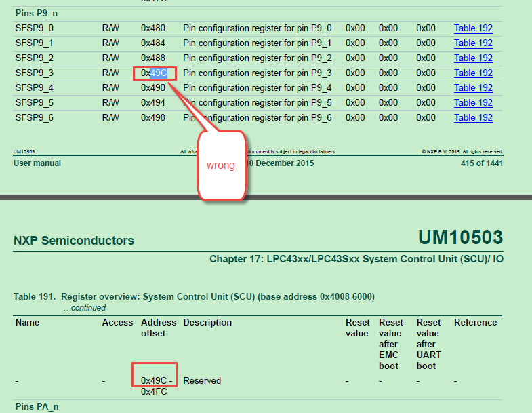Click the 'NXP Semiconductors' page header
The height and width of the screenshot is (413, 532).
(74, 241)
